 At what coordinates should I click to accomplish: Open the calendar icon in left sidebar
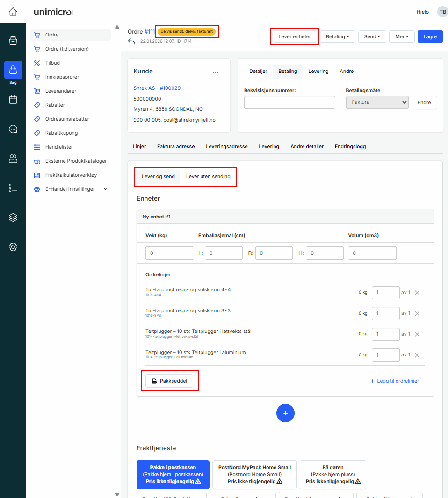point(13,100)
